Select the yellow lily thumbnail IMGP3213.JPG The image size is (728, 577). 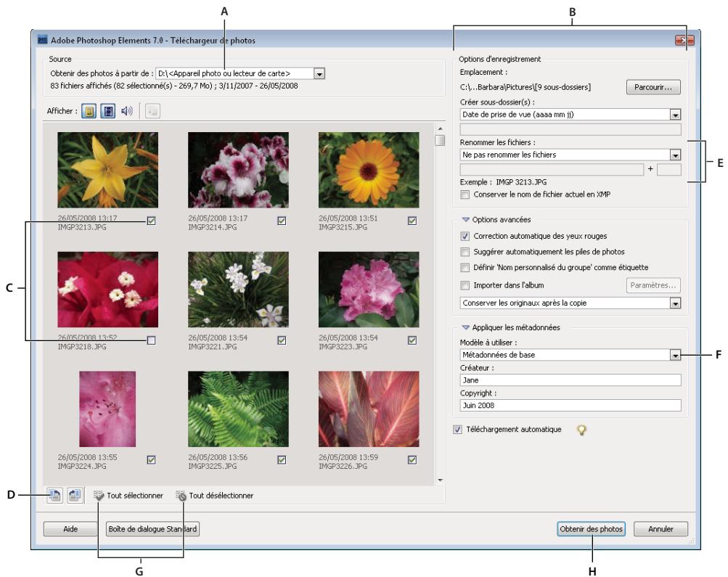(x=107, y=170)
